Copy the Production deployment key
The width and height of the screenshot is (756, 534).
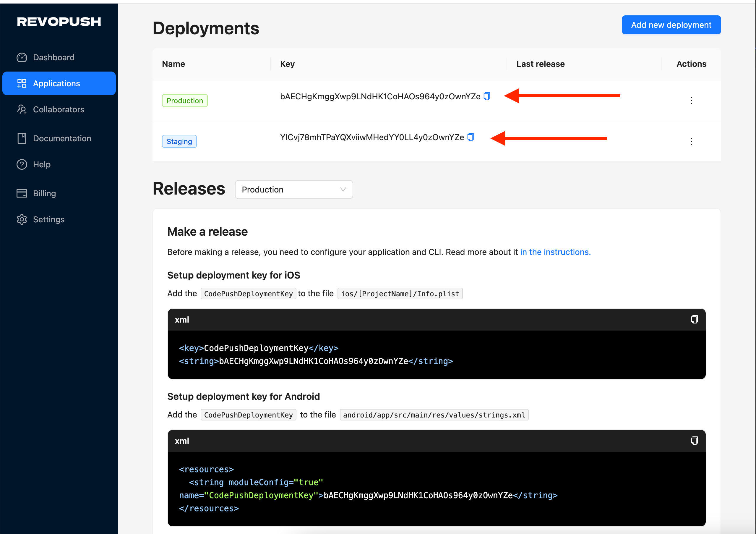[x=487, y=96]
